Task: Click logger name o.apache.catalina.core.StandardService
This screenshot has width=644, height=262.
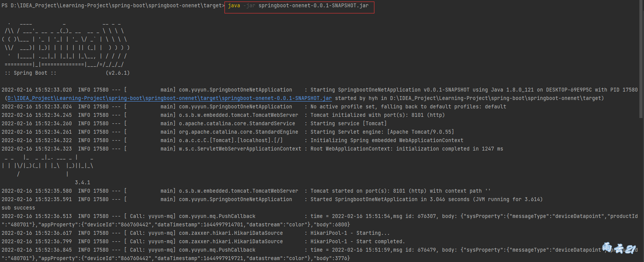Action: click(x=237, y=123)
